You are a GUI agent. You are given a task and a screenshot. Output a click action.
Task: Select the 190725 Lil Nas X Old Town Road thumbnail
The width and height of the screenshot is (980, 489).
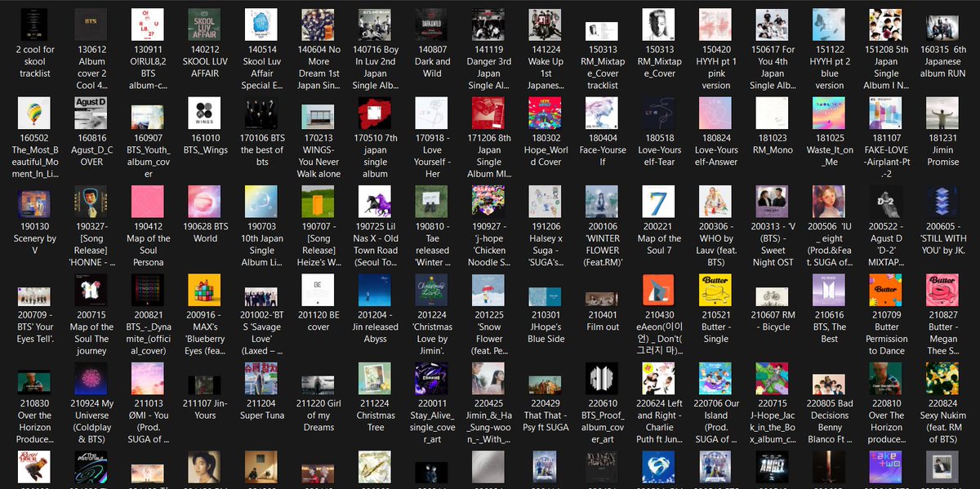click(x=375, y=202)
